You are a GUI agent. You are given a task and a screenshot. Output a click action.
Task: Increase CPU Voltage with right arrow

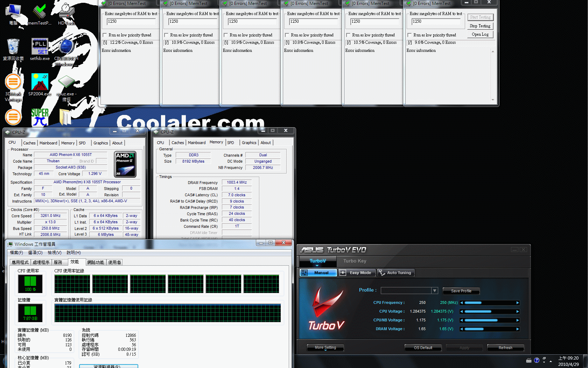tap(517, 312)
